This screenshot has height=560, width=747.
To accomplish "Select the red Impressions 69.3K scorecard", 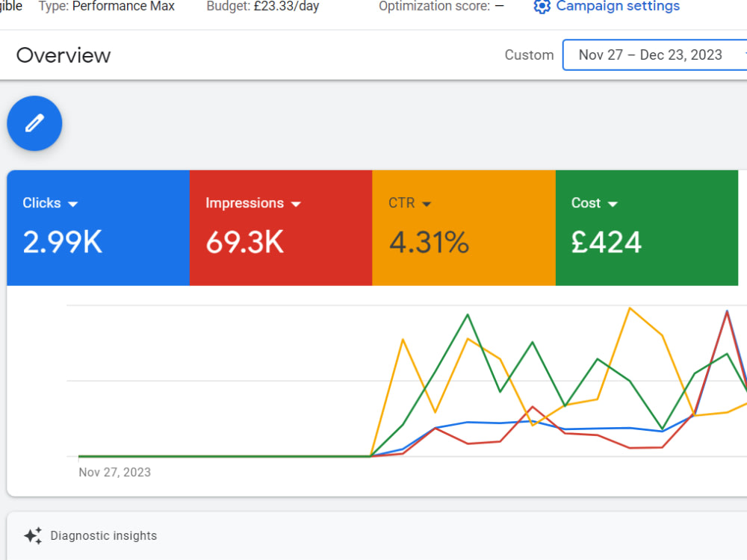I will 281,228.
